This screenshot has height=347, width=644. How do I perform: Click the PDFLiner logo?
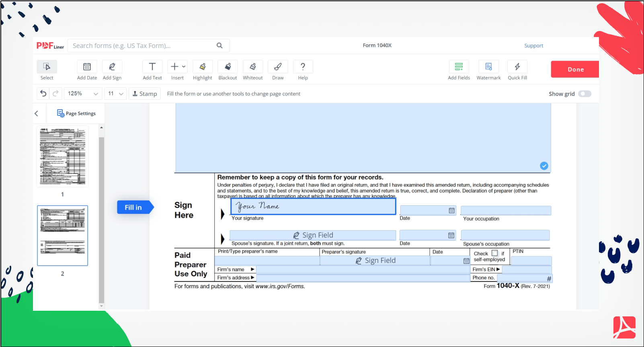pos(50,45)
